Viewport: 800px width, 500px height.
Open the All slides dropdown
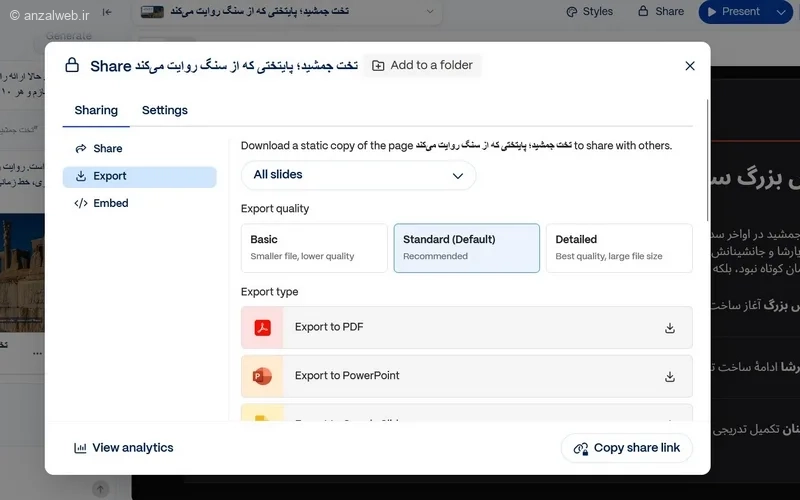click(x=358, y=175)
